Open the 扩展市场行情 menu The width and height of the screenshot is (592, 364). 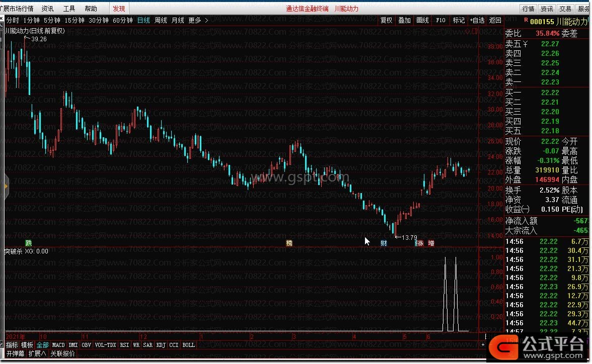17,9
